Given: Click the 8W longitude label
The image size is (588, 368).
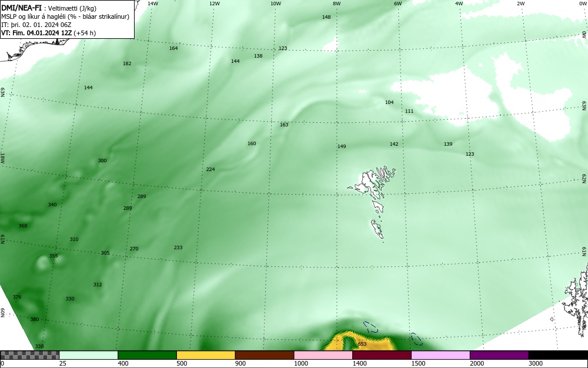Looking at the screenshot, I should coord(337,4).
